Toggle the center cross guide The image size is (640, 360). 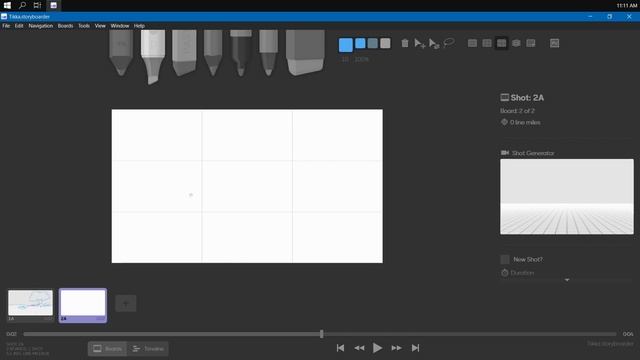[487, 43]
